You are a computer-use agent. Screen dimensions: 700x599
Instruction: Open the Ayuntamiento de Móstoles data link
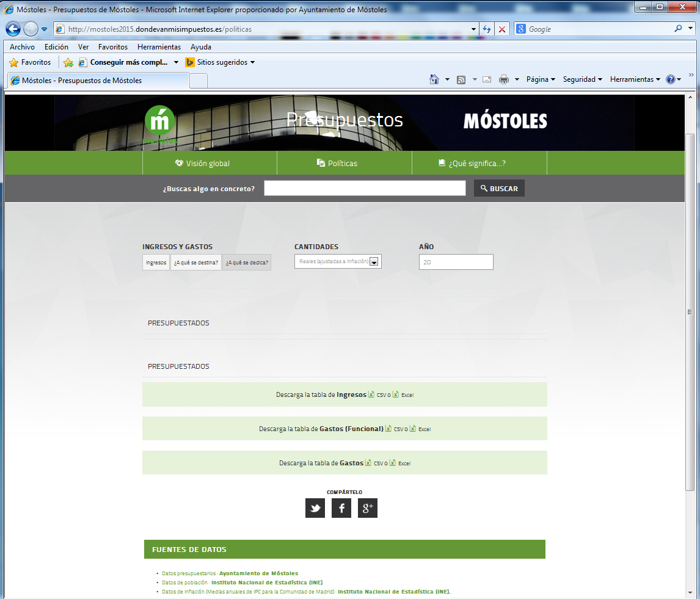(x=258, y=573)
